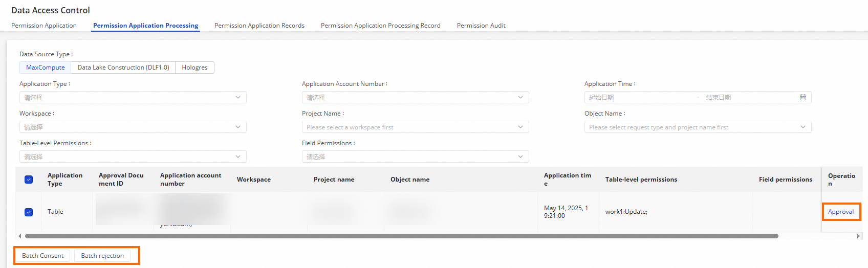The width and height of the screenshot is (868, 268).
Task: Click the scrollbar left arrow
Action: [x=20, y=236]
